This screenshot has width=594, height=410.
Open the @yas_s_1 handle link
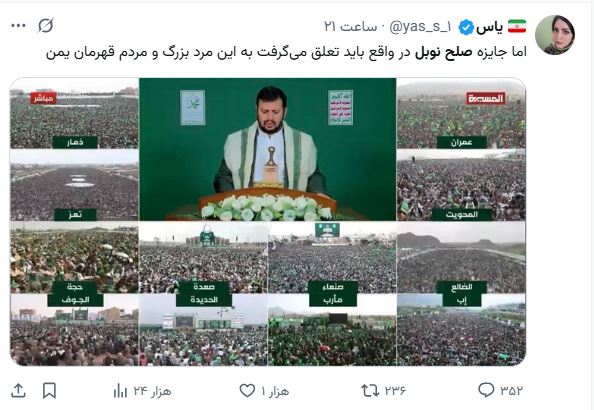coord(420,27)
